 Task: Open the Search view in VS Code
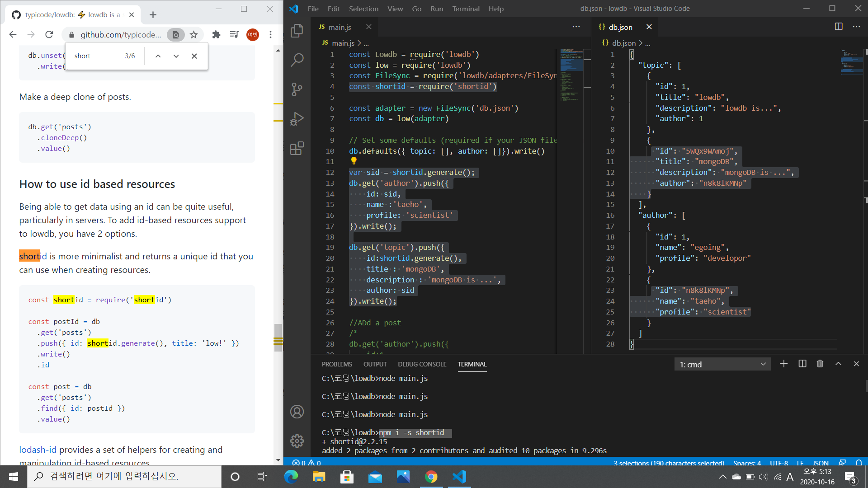297,60
